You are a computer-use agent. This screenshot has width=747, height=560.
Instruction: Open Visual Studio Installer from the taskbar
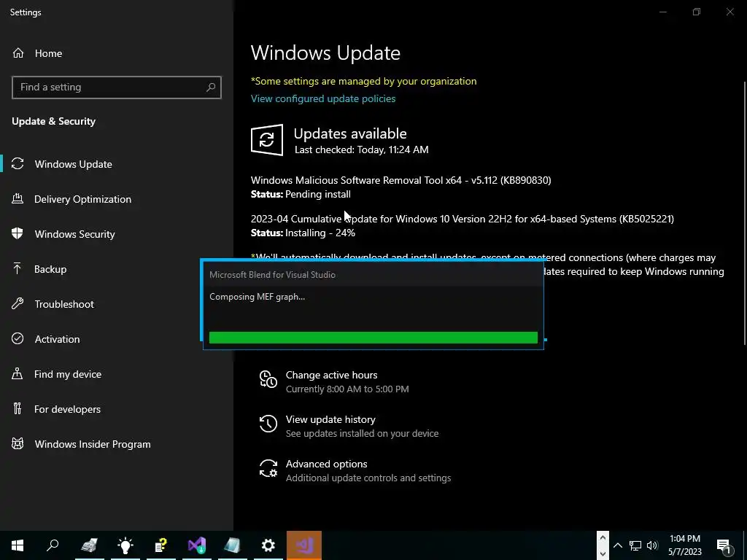point(197,545)
